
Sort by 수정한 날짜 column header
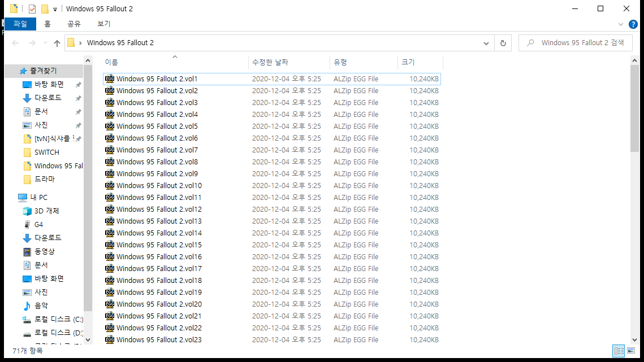[289, 62]
